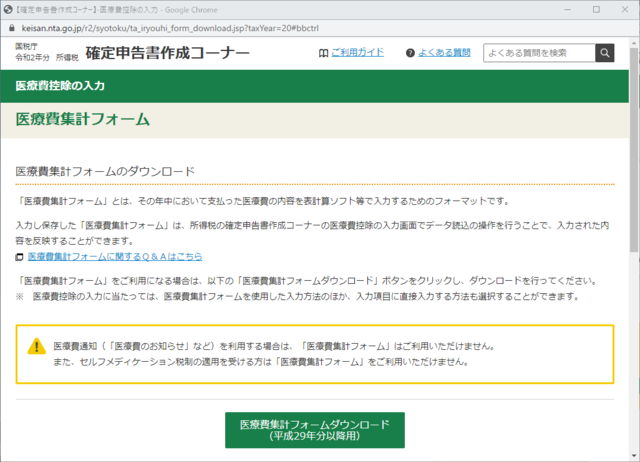640x462 pixels.
Task: Close the Chrome popup window
Action: point(625,9)
